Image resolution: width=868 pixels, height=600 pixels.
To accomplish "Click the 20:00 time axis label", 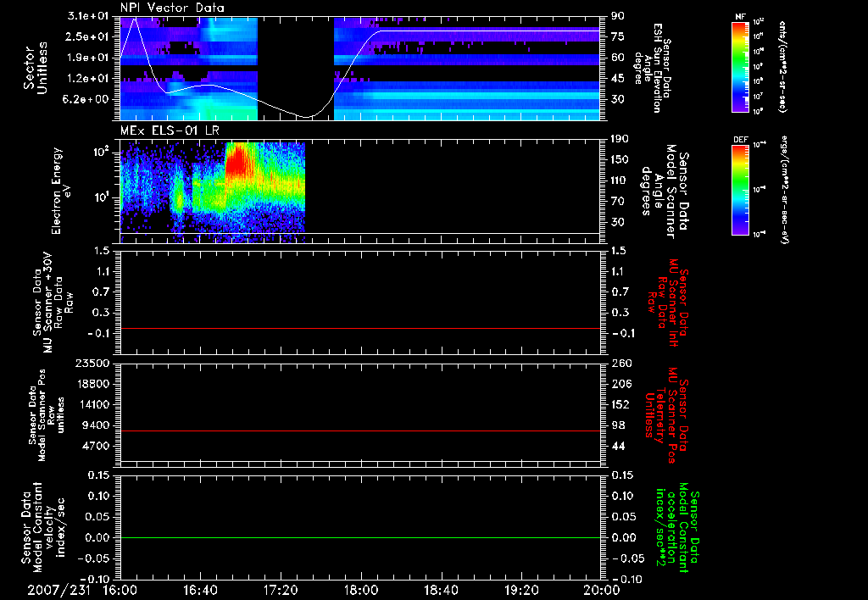I will (601, 590).
